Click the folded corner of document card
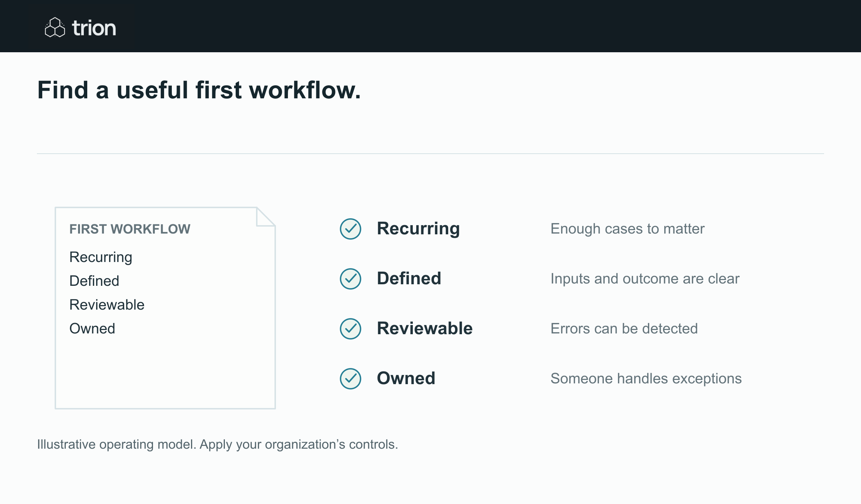Image resolution: width=861 pixels, height=504 pixels. [x=266, y=217]
